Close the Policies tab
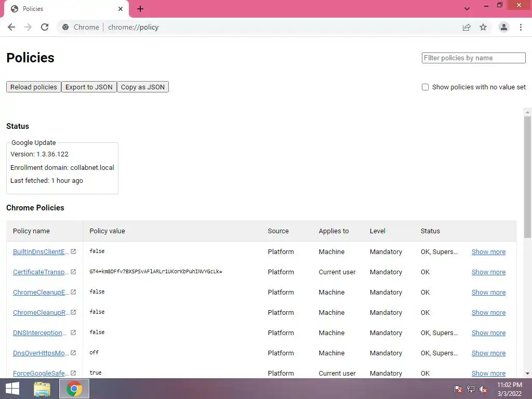The height and width of the screenshot is (399, 532). point(121,9)
